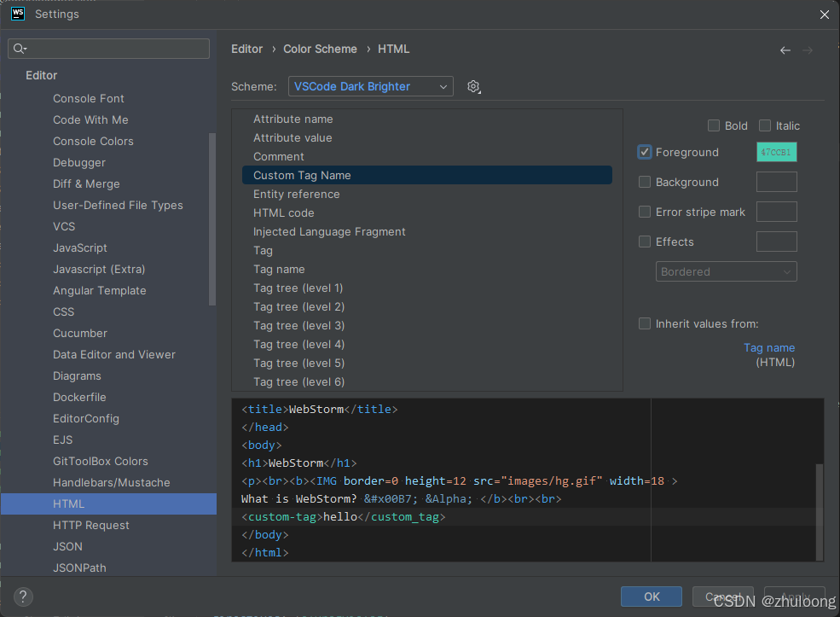Go back with the left arrow
The height and width of the screenshot is (617, 840).
click(785, 50)
